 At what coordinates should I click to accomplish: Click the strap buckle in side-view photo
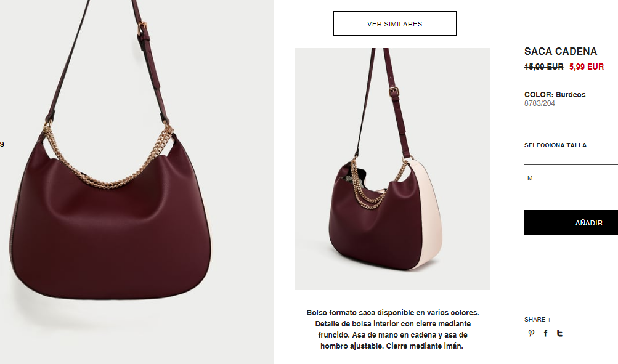[393, 91]
